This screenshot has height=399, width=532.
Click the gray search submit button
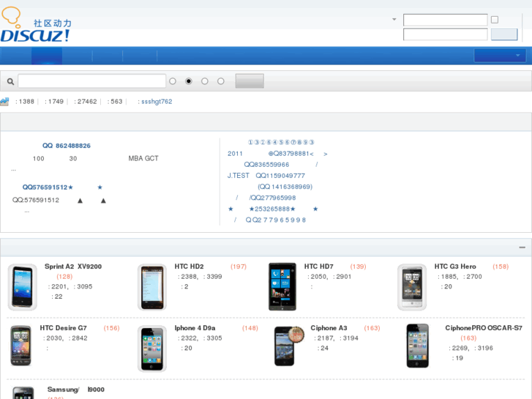250,81
